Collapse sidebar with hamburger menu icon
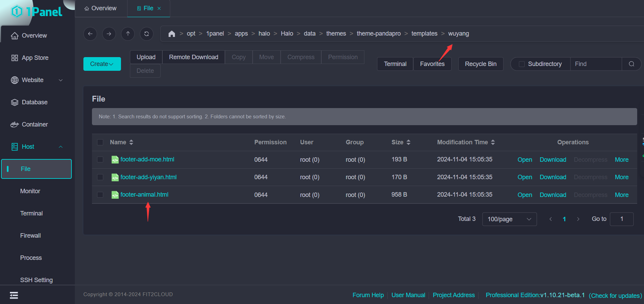This screenshot has height=304, width=644. [14, 295]
